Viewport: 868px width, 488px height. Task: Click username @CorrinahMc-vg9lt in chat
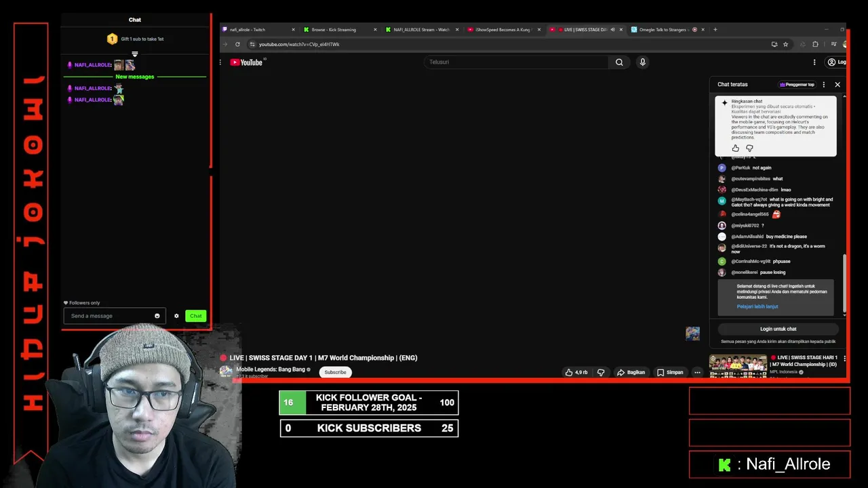point(751,261)
